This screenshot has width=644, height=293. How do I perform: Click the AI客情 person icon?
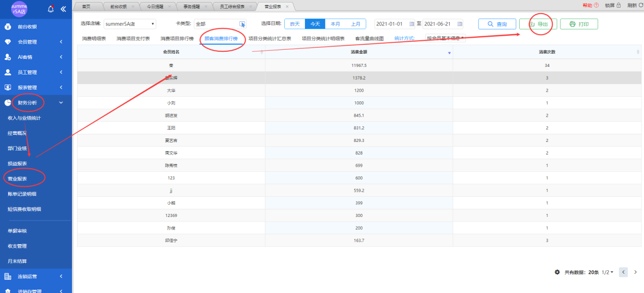[x=8, y=57]
